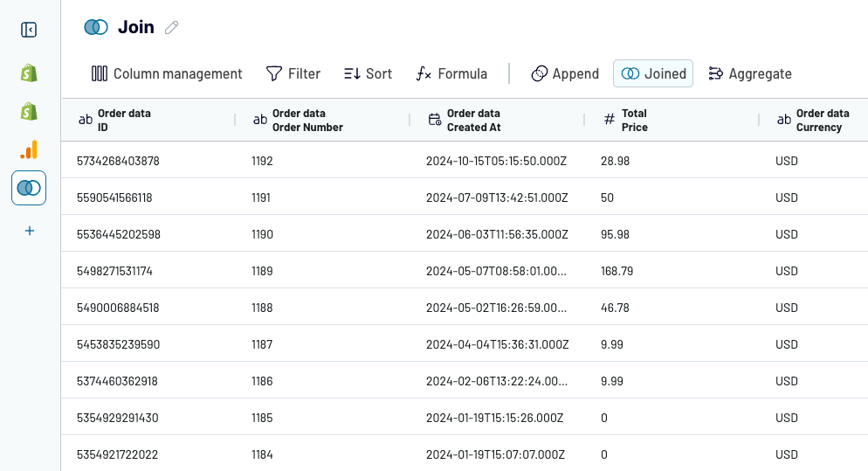868x471 pixels.
Task: Click order number 1188
Action: 262,308
